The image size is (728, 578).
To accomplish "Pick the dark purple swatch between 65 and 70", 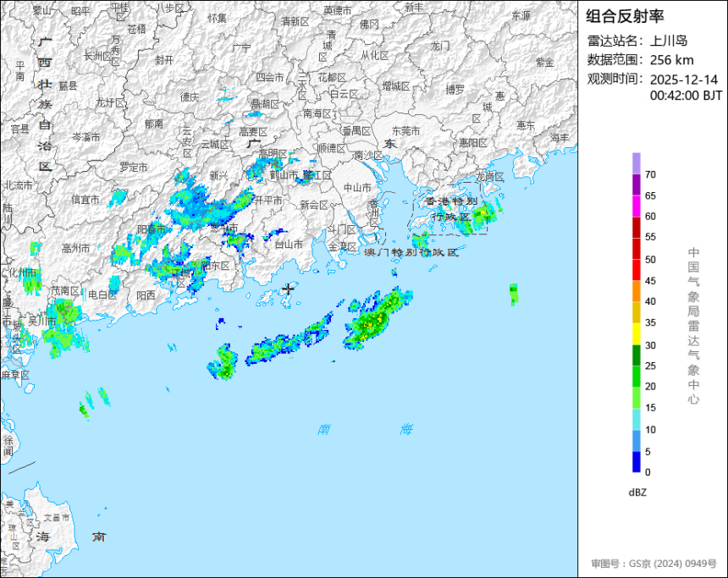I will pyautogui.click(x=636, y=184).
